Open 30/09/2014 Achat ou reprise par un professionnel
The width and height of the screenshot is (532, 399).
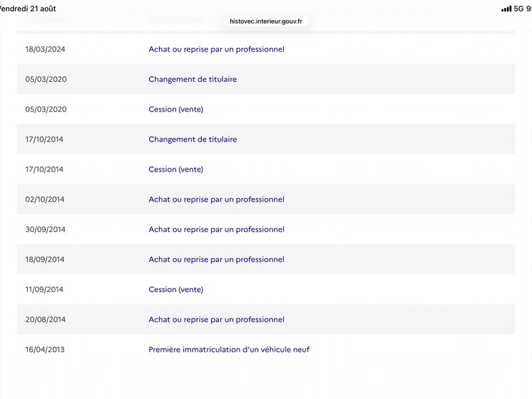217,229
